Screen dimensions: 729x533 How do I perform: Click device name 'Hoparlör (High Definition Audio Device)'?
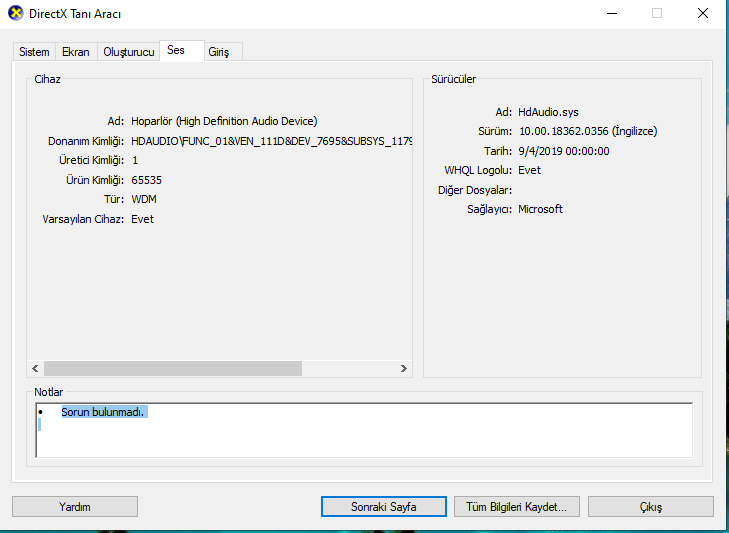click(224, 121)
